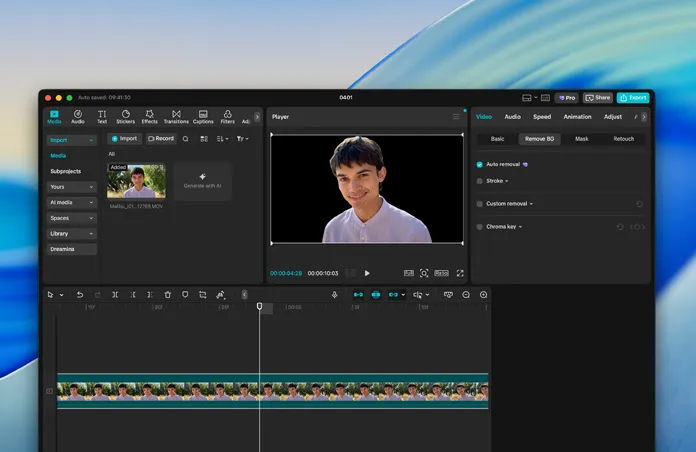Select the Mask sub-tab
The height and width of the screenshot is (452, 696).
(x=581, y=139)
